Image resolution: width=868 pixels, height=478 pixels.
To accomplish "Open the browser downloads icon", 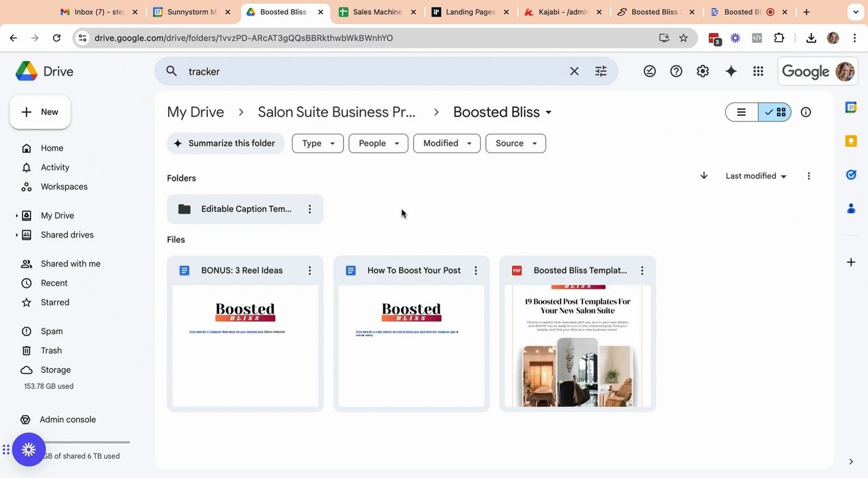I will (811, 38).
